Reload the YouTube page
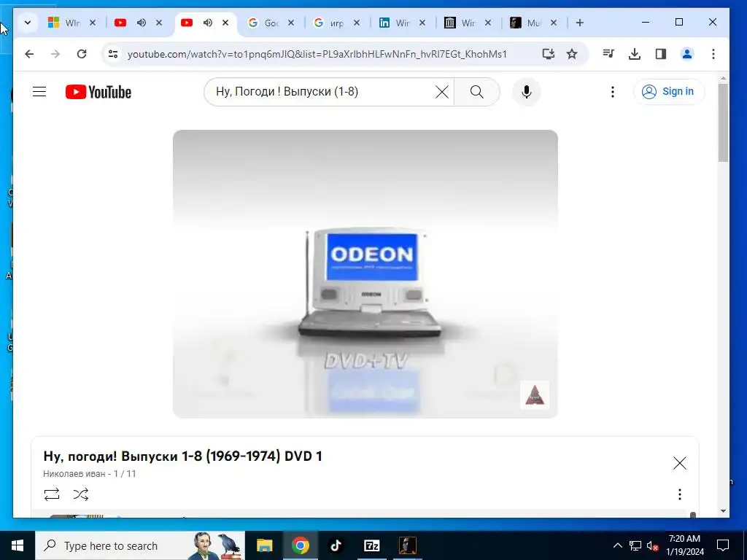Viewport: 747px width, 560px height. tap(82, 54)
